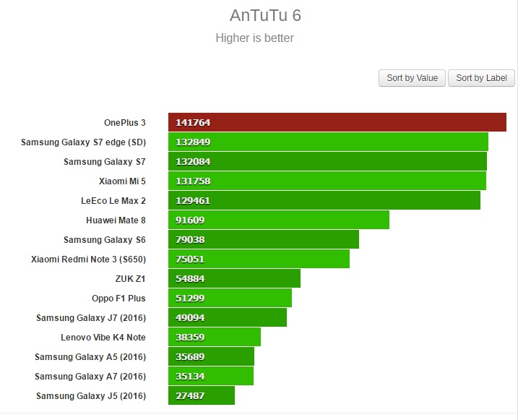Image resolution: width=518 pixels, height=420 pixels.
Task: Select the Samsung Galaxy S7 edge (SD) label
Action: [83, 142]
